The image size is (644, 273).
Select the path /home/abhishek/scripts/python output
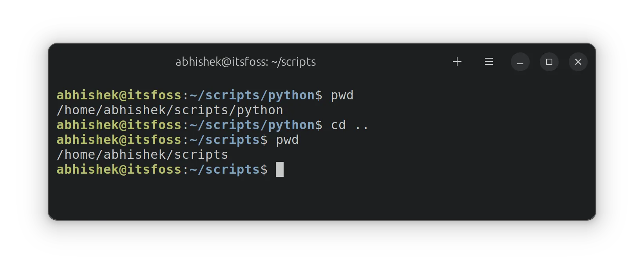tap(169, 110)
